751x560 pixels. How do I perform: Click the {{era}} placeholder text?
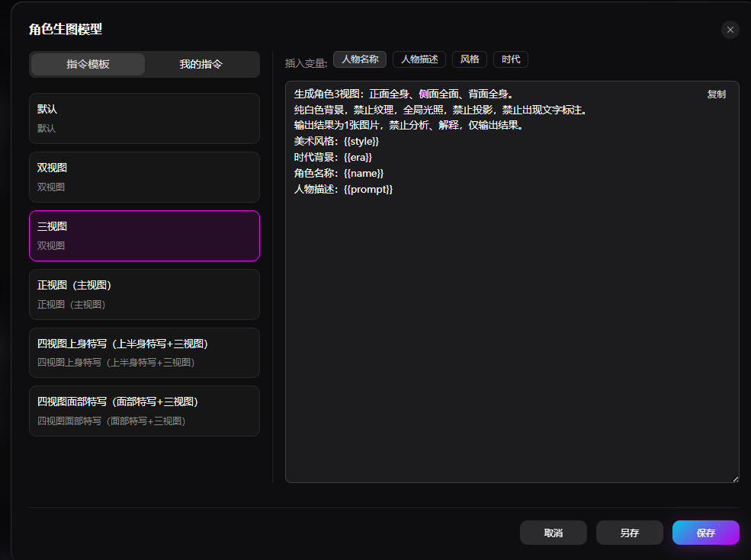358,158
